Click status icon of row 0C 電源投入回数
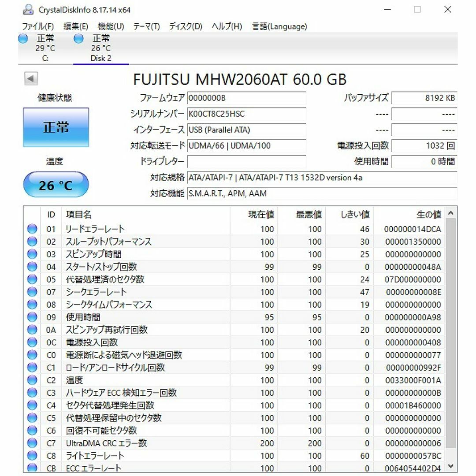Screen dimensions: 476x476 (32, 342)
